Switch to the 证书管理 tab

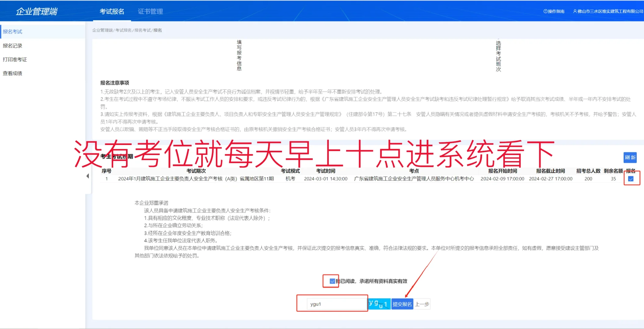[150, 11]
